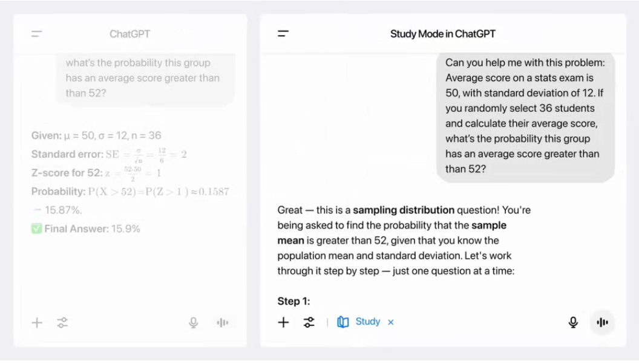This screenshot has width=639, height=364.
Task: Select the user message bubble about stats exam
Action: [525, 116]
